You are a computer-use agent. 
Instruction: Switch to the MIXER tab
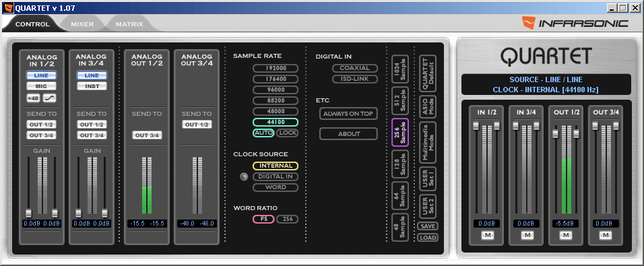[82, 24]
